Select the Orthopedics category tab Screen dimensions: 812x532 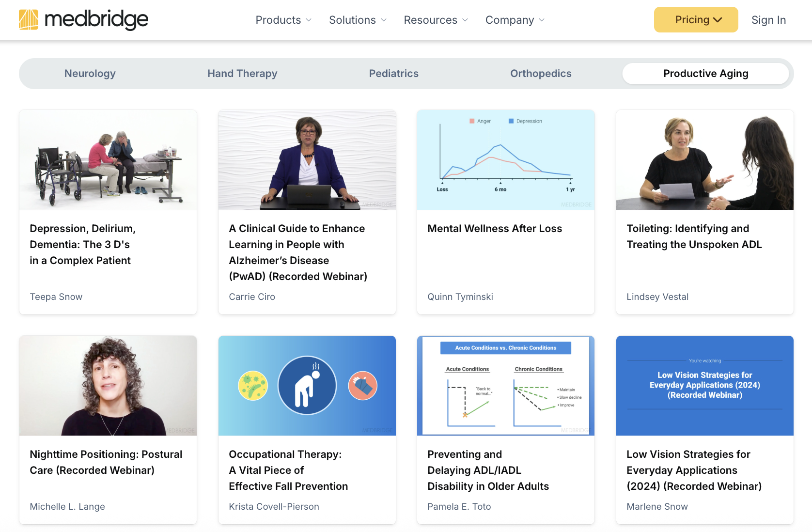(x=540, y=73)
